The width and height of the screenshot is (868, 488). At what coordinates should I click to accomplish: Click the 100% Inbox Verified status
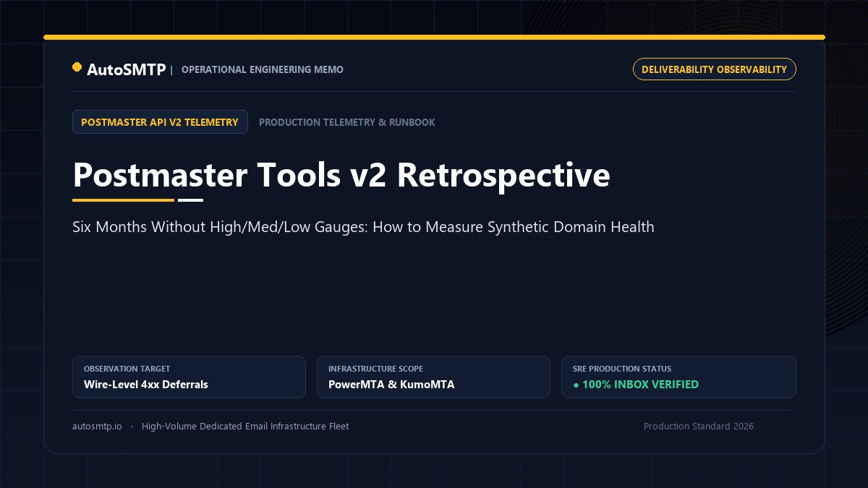(x=636, y=385)
